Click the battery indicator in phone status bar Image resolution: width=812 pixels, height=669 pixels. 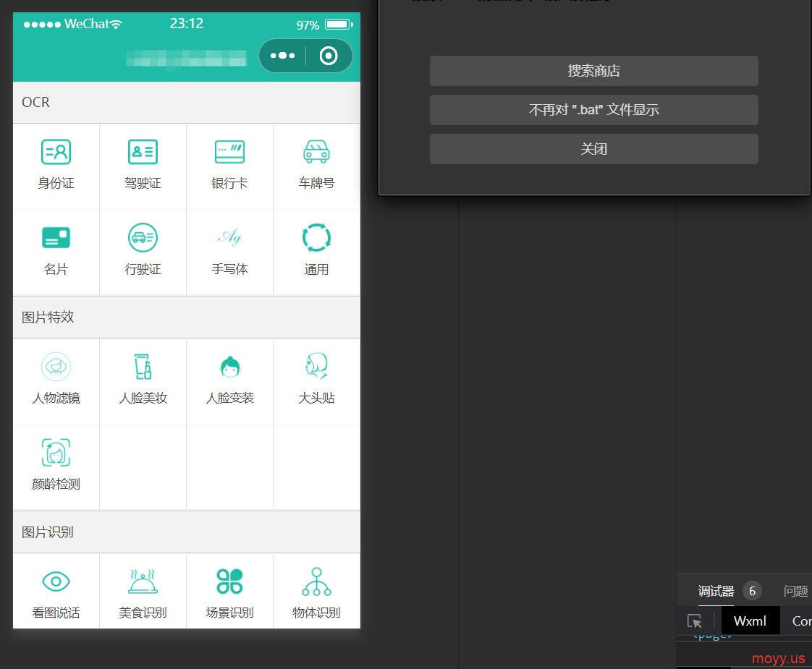[339, 25]
